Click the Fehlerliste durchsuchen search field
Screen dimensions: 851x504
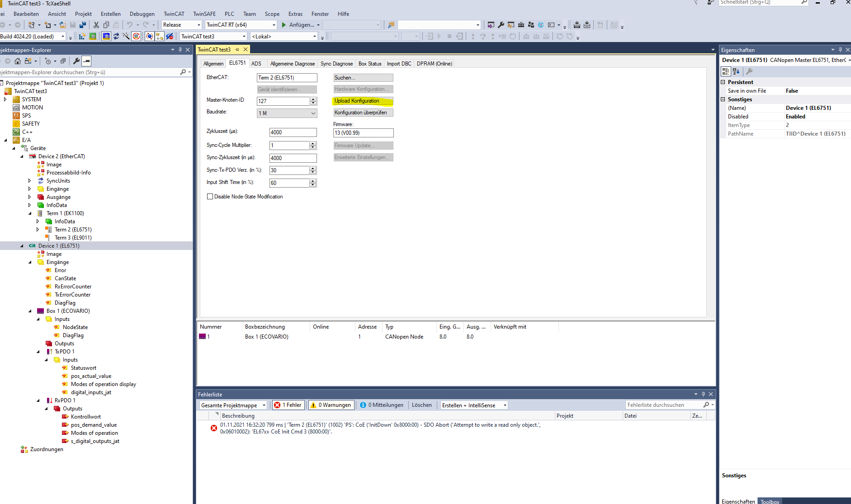665,405
